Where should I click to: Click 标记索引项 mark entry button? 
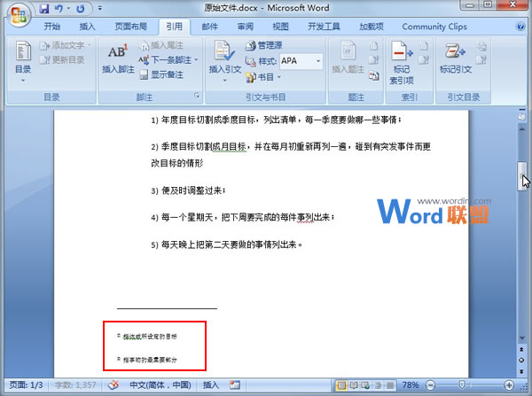pos(402,62)
